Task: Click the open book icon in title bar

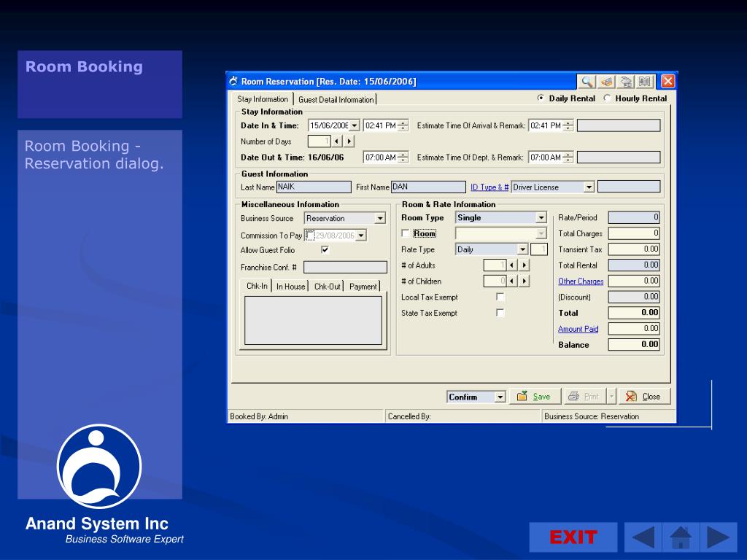Action: pos(645,82)
